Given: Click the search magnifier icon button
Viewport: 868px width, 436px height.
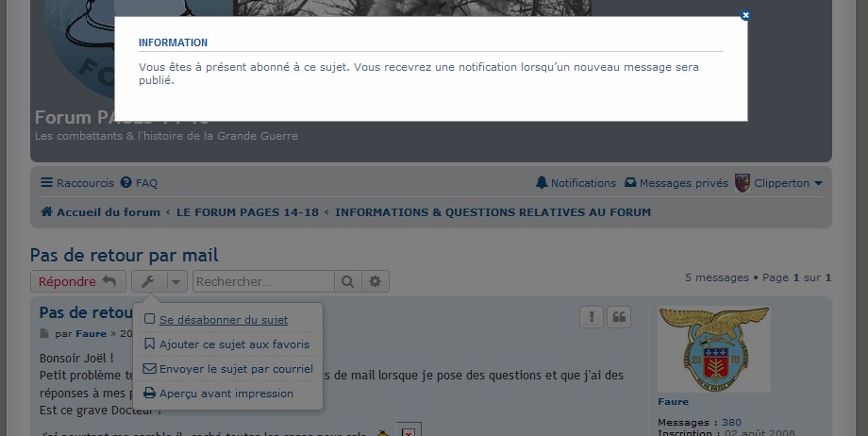Looking at the screenshot, I should click(348, 281).
